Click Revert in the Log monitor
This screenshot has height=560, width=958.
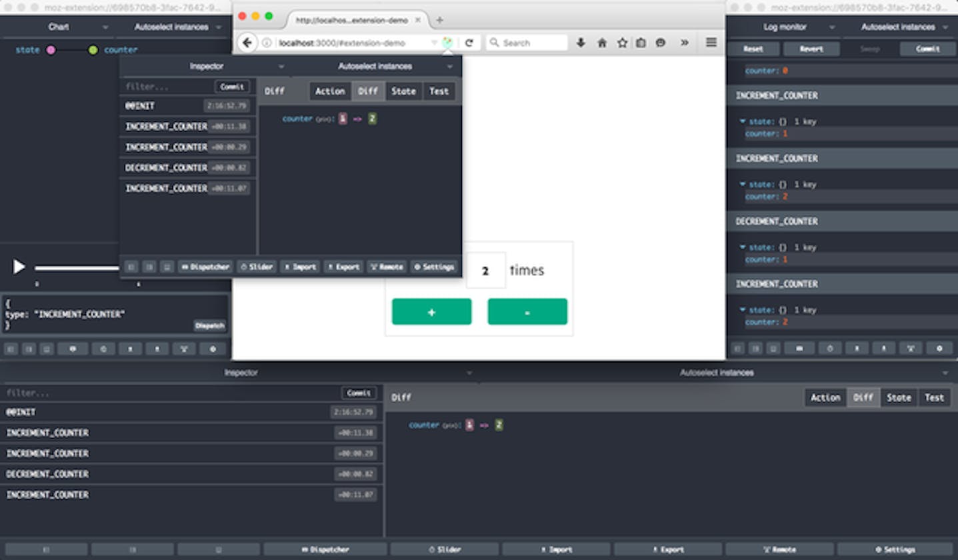(x=811, y=48)
